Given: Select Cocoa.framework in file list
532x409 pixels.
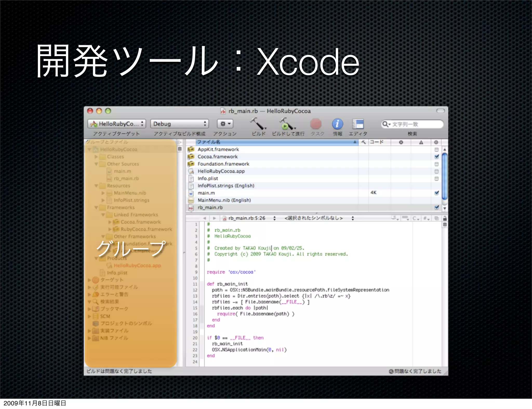Looking at the screenshot, I should [314, 157].
